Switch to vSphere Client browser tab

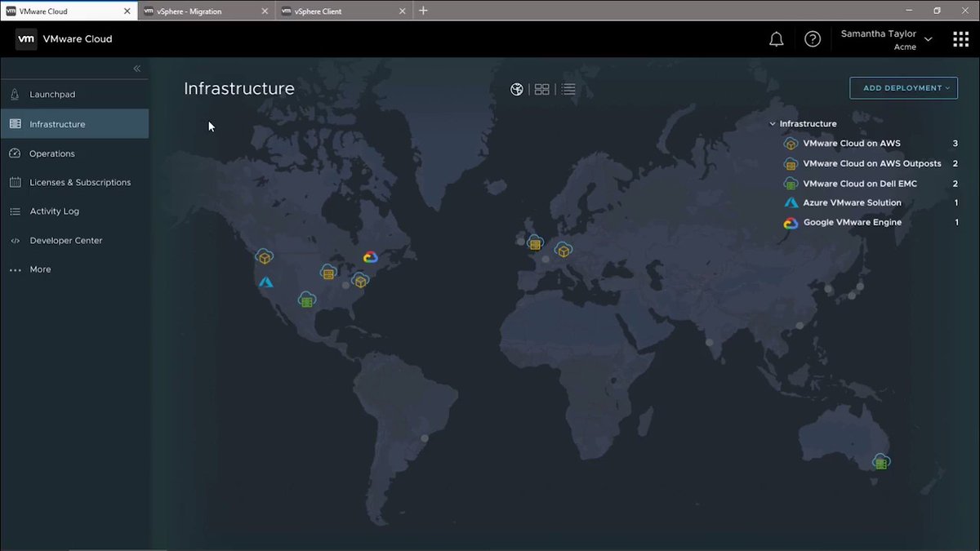(x=343, y=11)
